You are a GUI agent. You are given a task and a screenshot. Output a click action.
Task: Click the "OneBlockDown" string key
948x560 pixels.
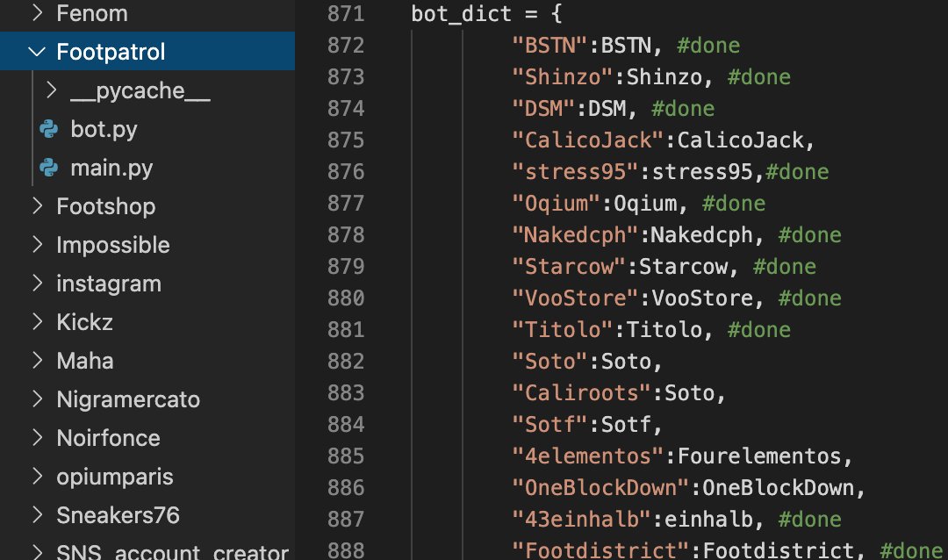[600, 487]
